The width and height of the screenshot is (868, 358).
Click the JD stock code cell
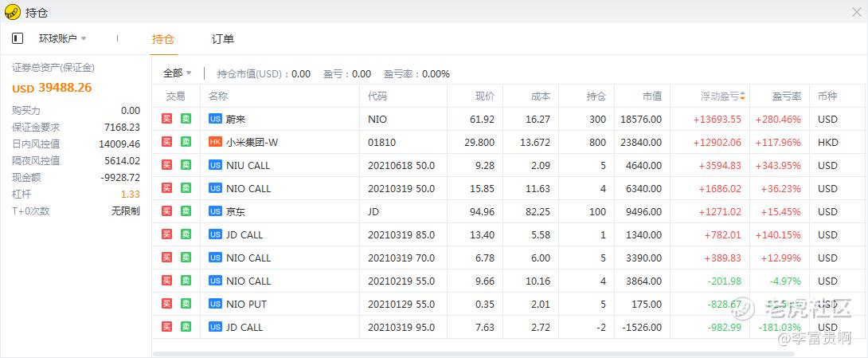click(x=373, y=212)
